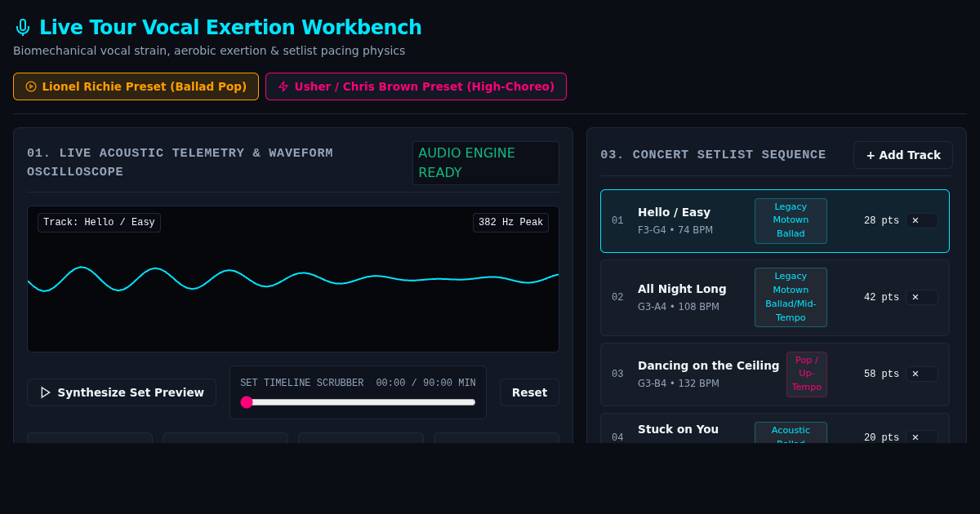This screenshot has width=980, height=514.
Task: Click the set timeline scrubber slider
Action: tap(358, 402)
